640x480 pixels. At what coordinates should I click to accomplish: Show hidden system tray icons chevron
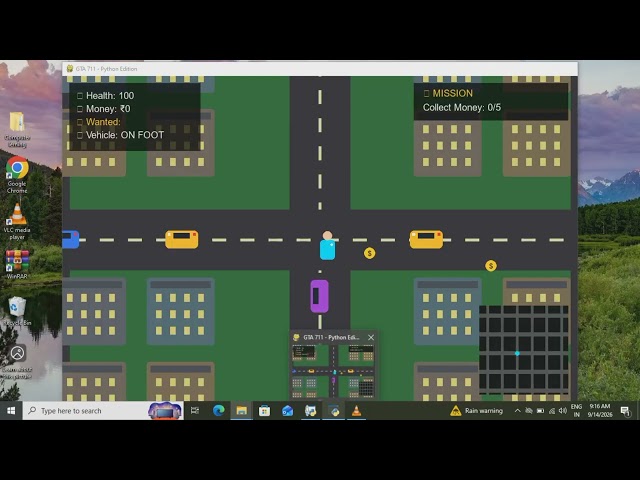coord(518,411)
